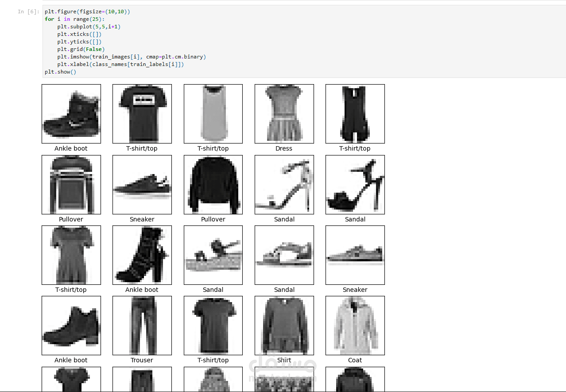
Task: Select the light gray Coat image
Action: pos(355,326)
